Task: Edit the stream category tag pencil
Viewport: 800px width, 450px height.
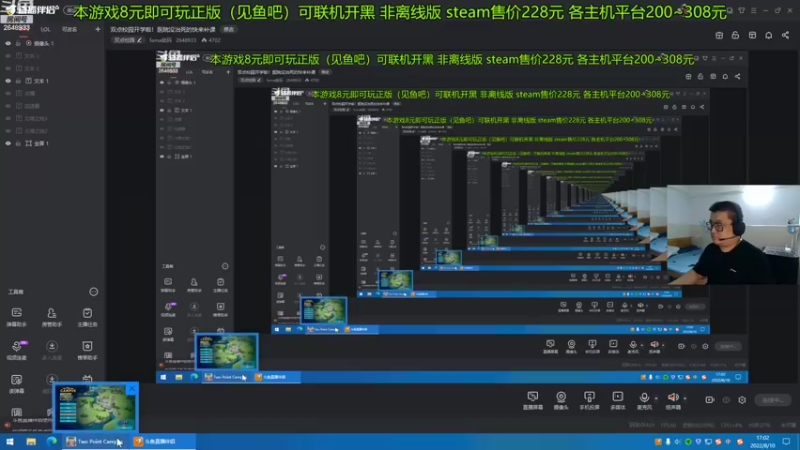Action: point(139,40)
